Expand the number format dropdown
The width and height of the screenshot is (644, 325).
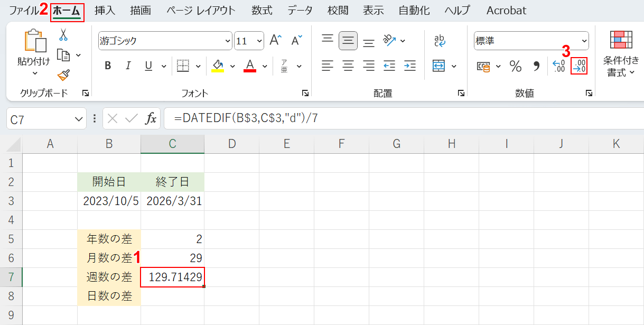tap(584, 41)
